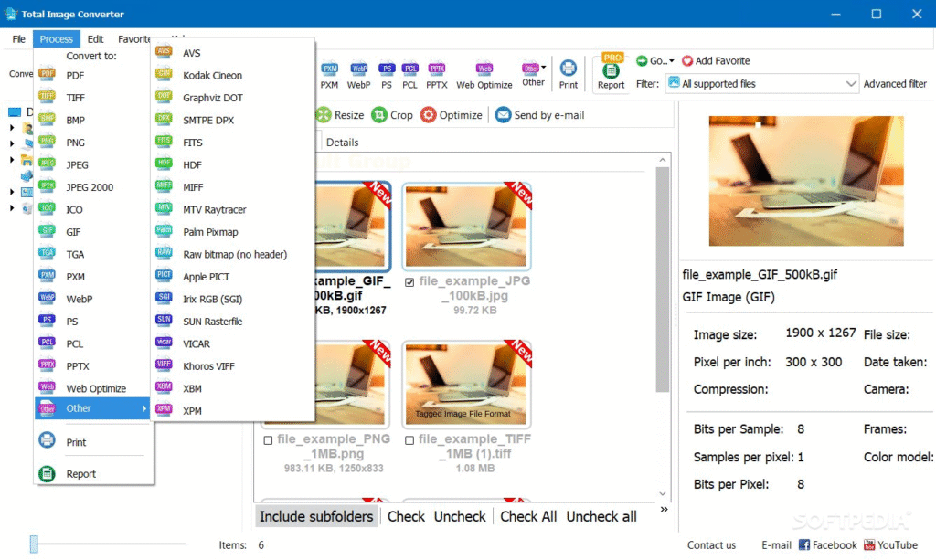Viewport: 936px width, 560px height.
Task: Click the Check All button
Action: point(528,516)
